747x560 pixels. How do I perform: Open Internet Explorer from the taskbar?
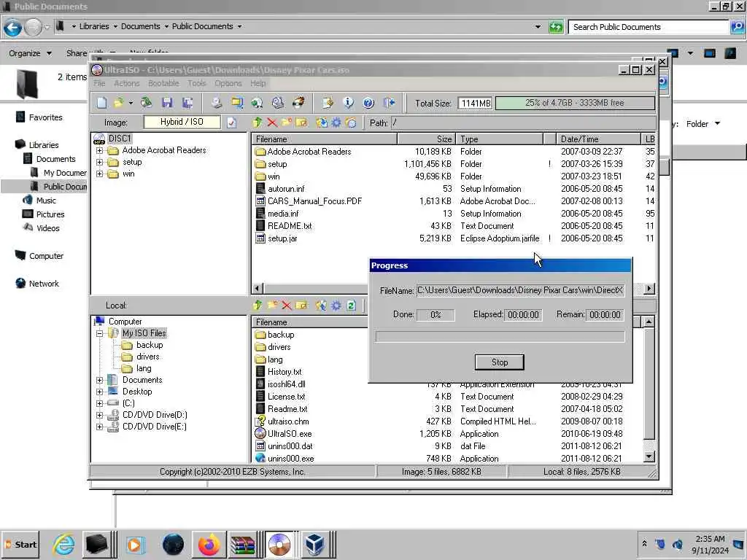click(x=63, y=544)
